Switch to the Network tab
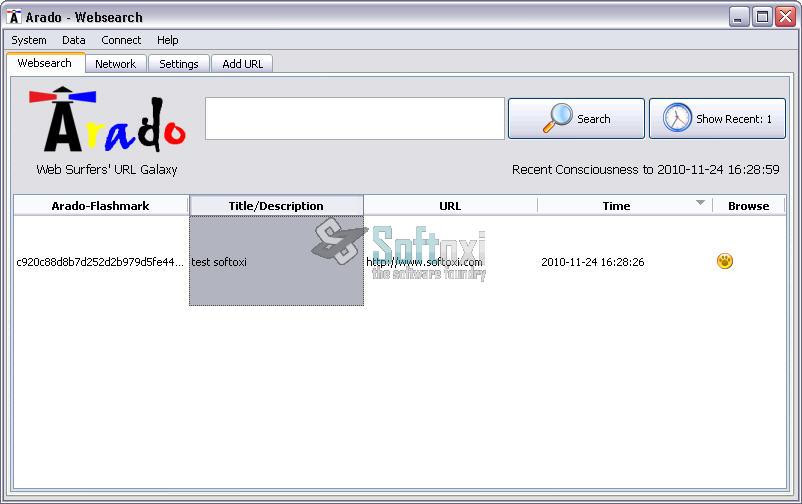The height and width of the screenshot is (504, 802). [x=116, y=64]
